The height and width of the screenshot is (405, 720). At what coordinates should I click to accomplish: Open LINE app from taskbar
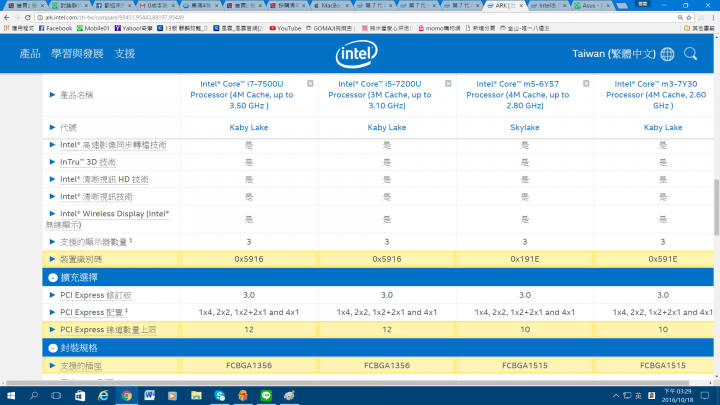click(x=266, y=395)
